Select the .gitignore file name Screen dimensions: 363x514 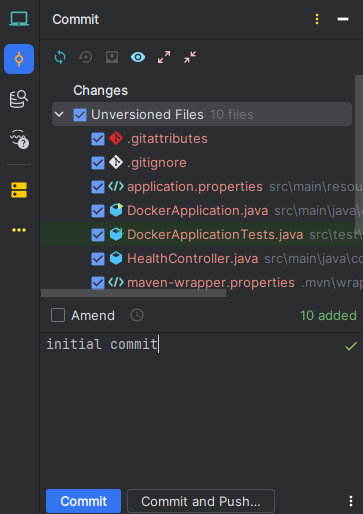(x=157, y=163)
